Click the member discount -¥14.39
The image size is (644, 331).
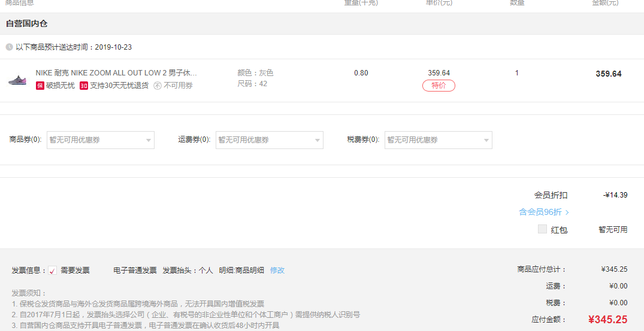click(x=615, y=195)
